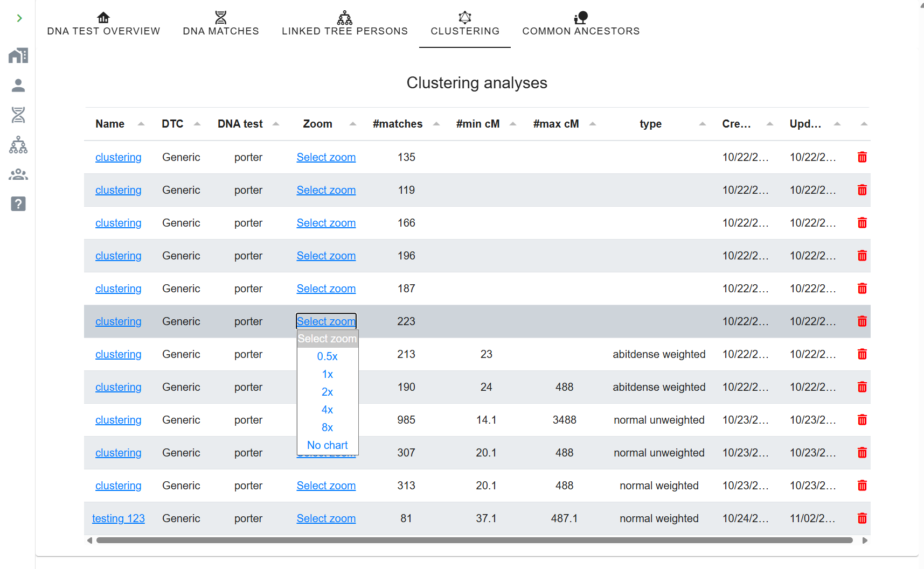Open the family tree sidebar icon
Image resolution: width=924 pixels, height=569 pixels.
pos(18,144)
